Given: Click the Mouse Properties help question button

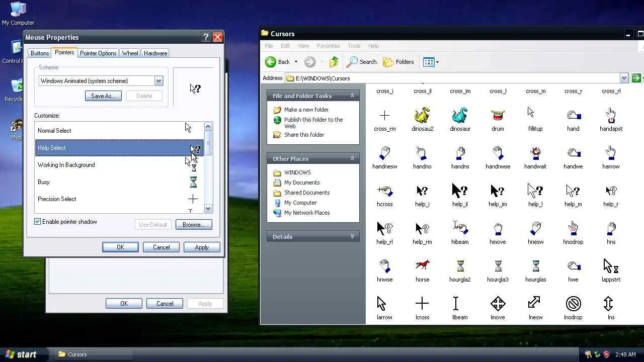Looking at the screenshot, I should [x=206, y=37].
